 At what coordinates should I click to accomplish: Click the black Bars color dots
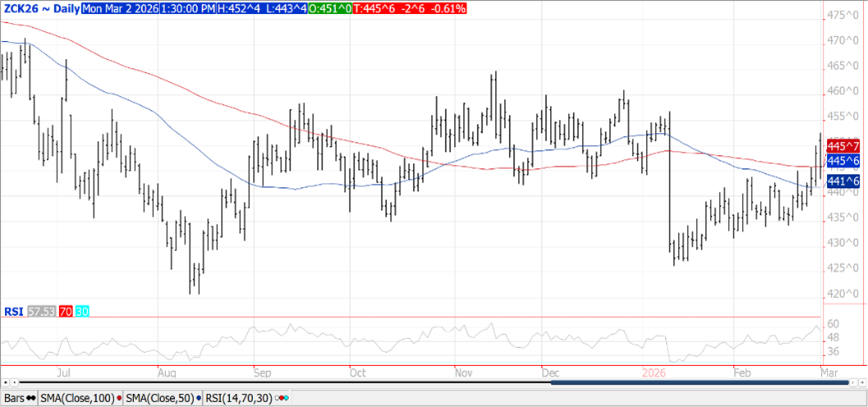tap(31, 399)
